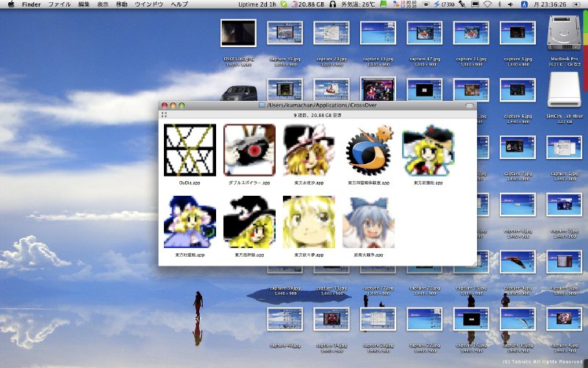Select the 東方星蓮船.app icon
Image resolution: width=588 pixels, height=368 pixels.
429,150
